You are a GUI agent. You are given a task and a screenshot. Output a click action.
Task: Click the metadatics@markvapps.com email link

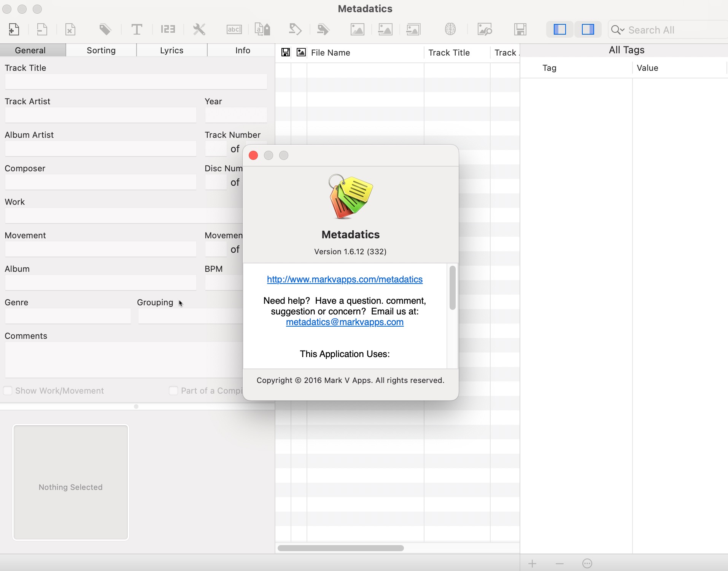345,322
